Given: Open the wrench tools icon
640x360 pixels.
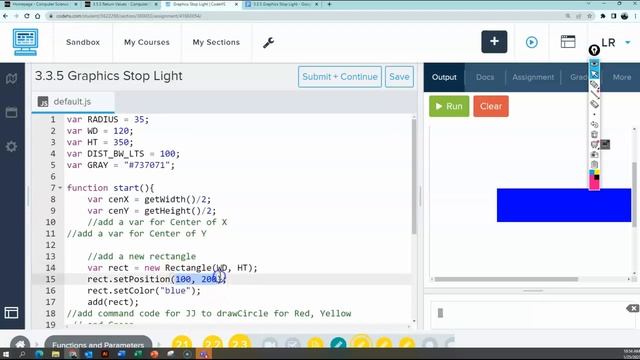Looking at the screenshot, I should coord(268,42).
